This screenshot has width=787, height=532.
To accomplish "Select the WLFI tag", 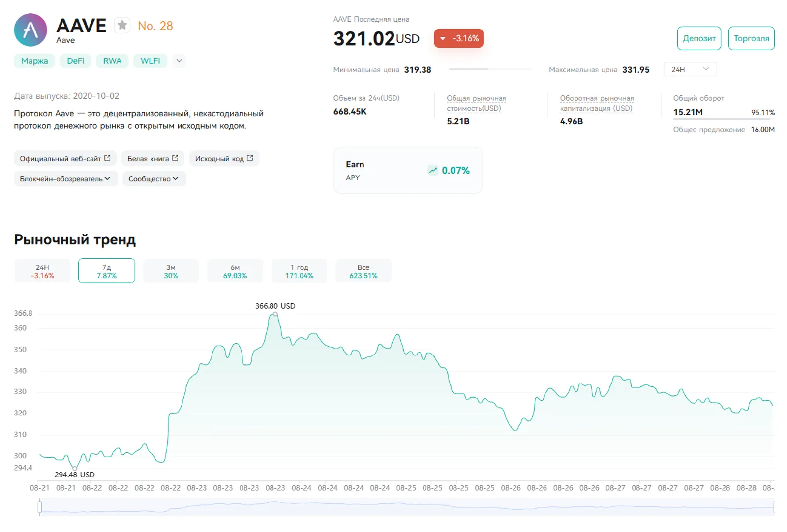I will pos(151,61).
